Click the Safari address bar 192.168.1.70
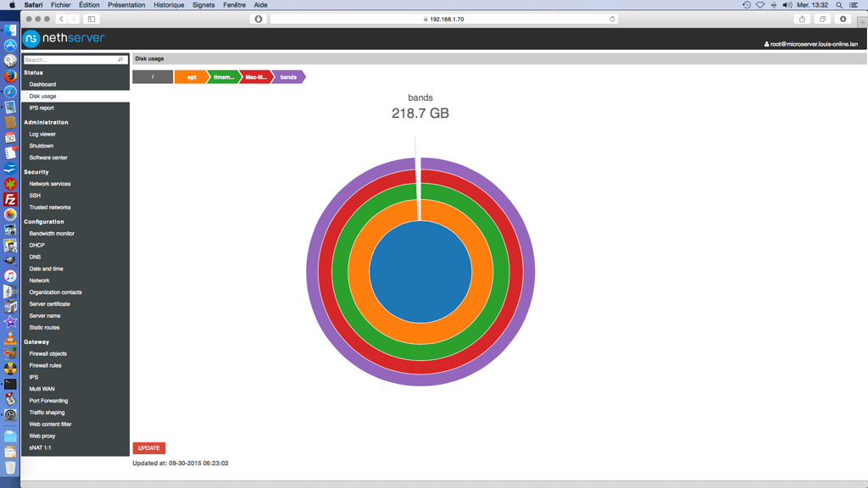Screen dimensions: 868x488 [444, 19]
